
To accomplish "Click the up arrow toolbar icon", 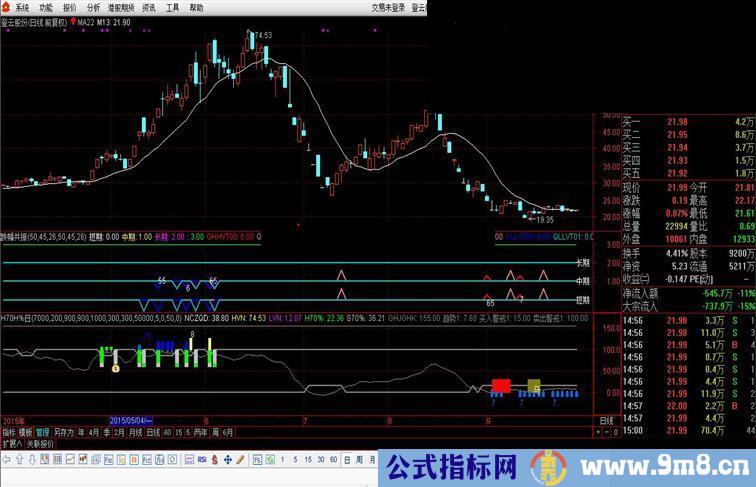I will tap(20, 460).
